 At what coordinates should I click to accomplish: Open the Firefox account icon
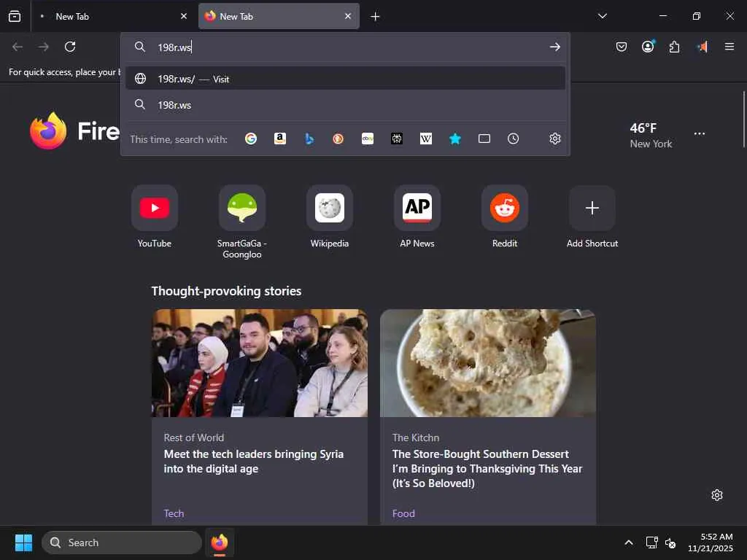click(648, 46)
